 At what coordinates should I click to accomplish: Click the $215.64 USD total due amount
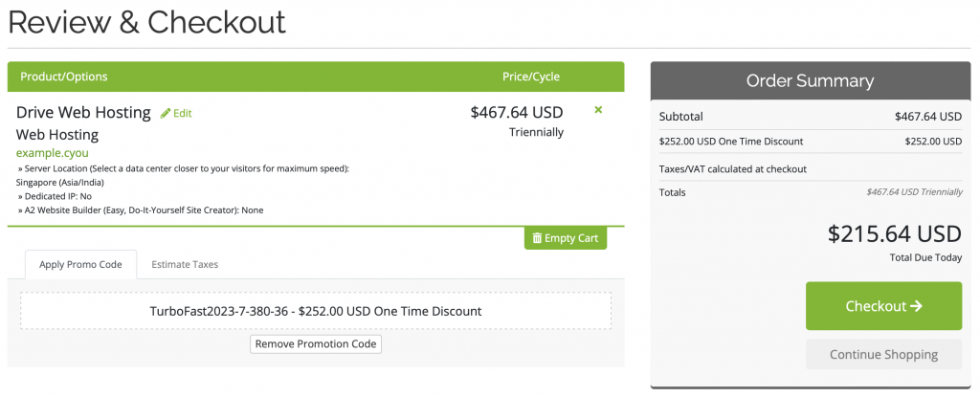pyautogui.click(x=894, y=234)
